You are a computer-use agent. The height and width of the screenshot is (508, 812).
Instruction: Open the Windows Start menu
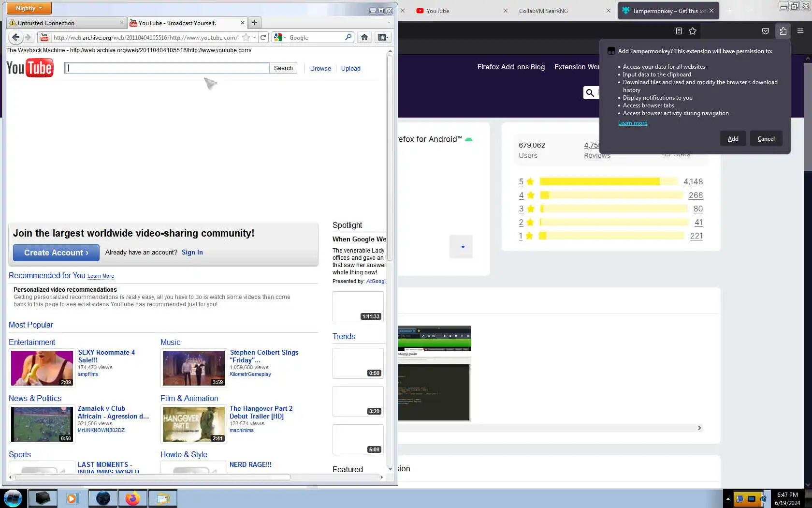pos(13,498)
